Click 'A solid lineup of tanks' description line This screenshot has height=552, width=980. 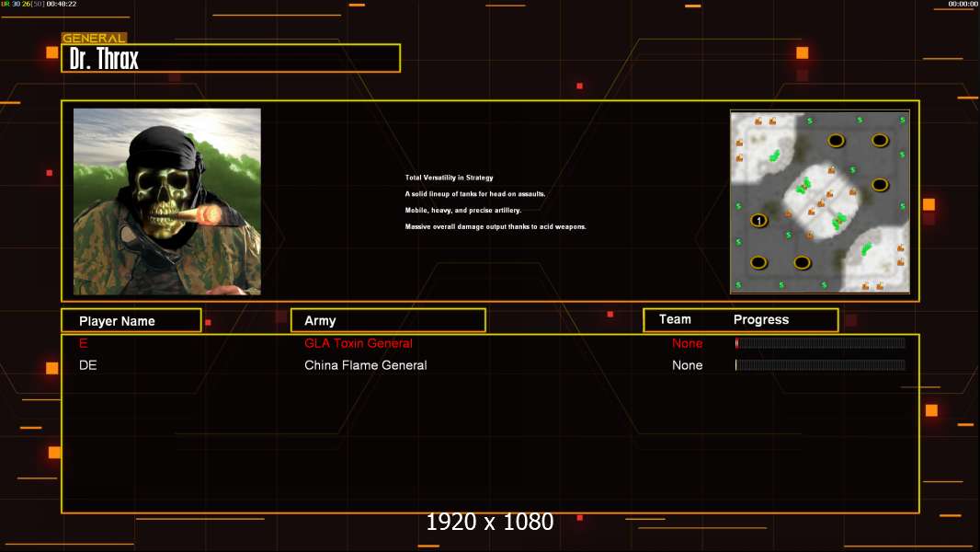click(475, 194)
